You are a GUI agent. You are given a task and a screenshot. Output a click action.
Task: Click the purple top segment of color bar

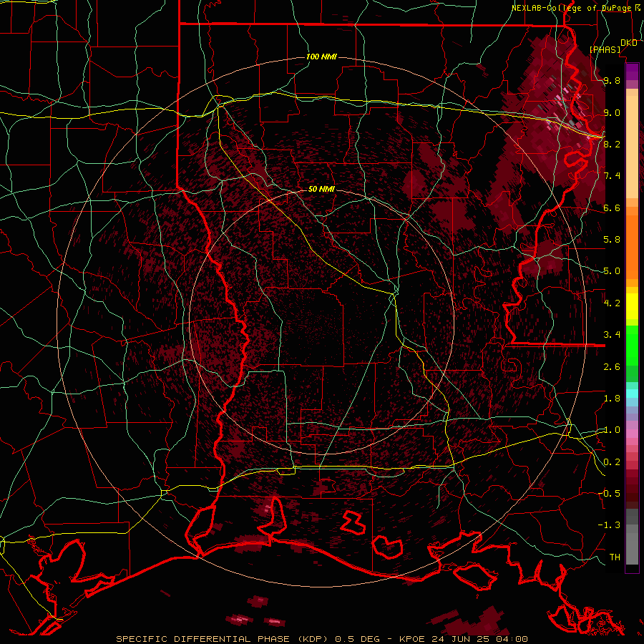click(632, 72)
